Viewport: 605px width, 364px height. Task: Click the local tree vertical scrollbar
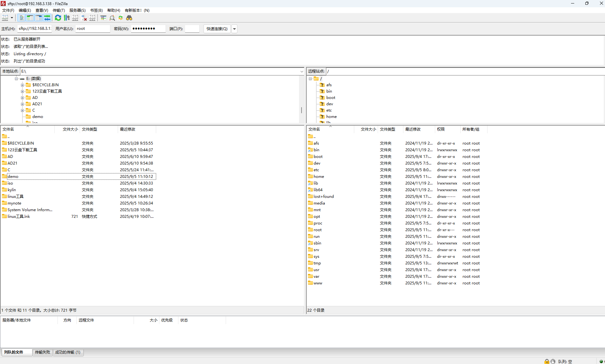click(301, 110)
